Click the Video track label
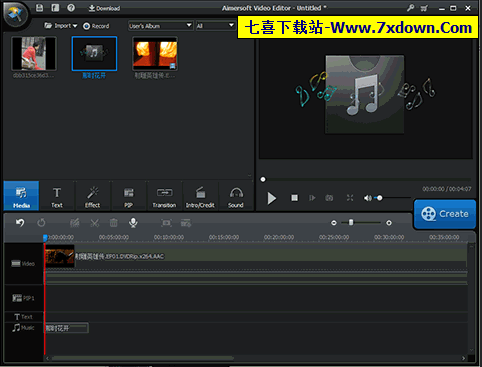This screenshot has height=367, width=482. (x=23, y=264)
